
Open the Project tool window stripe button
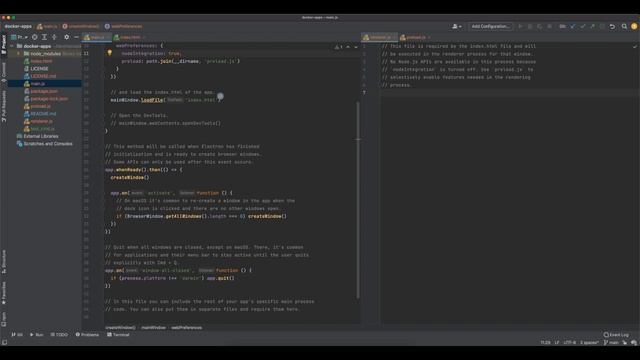coord(4,44)
